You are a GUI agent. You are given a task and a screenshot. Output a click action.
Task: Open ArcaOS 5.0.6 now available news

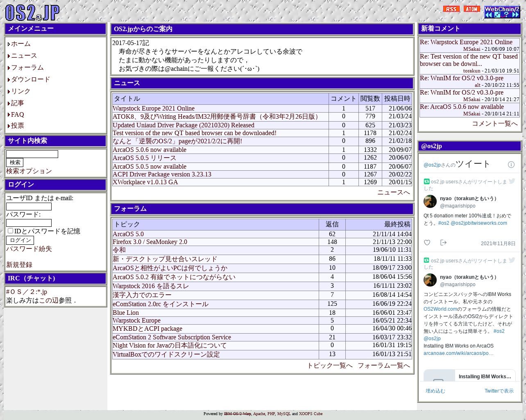point(150,150)
